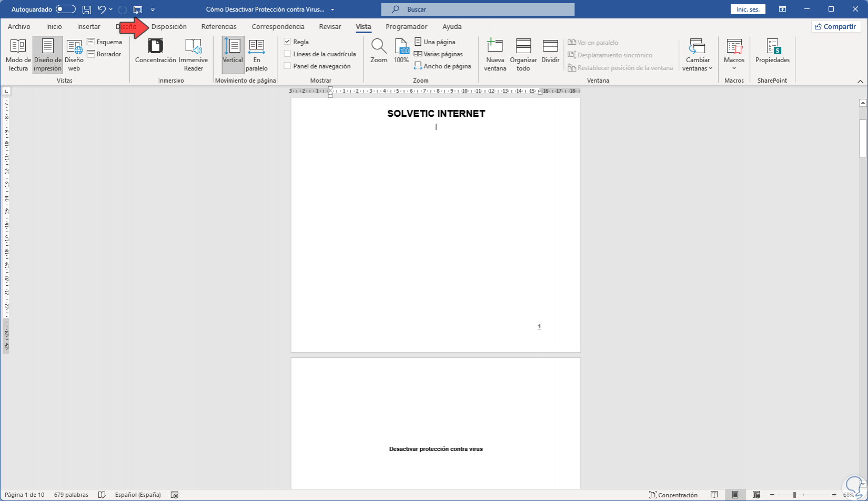Click the Save icon in the title bar
The height and width of the screenshot is (501, 868).
click(x=87, y=9)
